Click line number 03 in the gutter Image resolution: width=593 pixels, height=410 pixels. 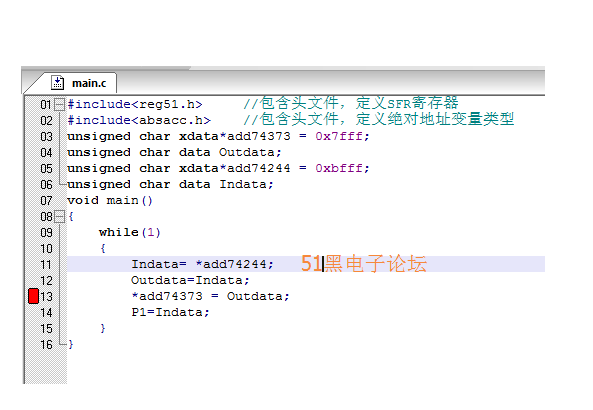(x=47, y=137)
